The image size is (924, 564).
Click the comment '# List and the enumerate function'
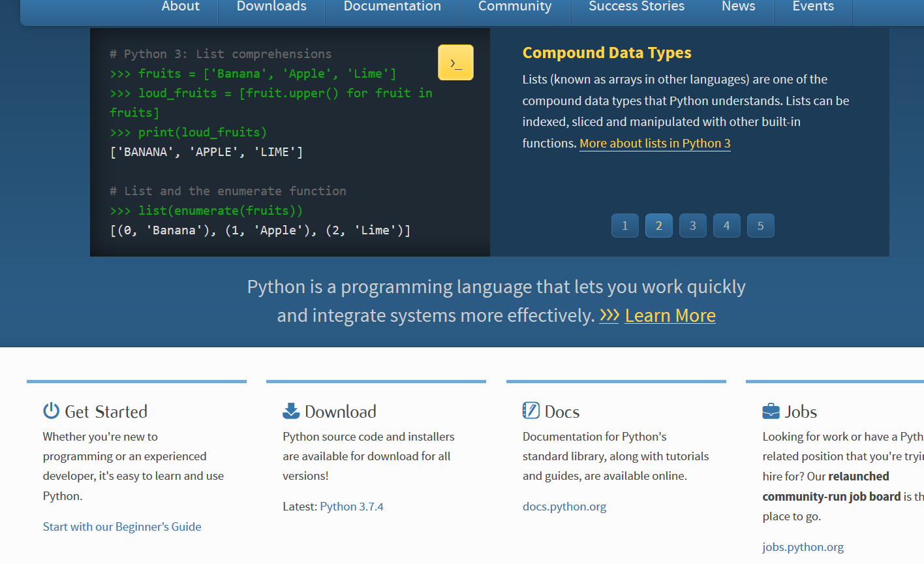click(228, 191)
